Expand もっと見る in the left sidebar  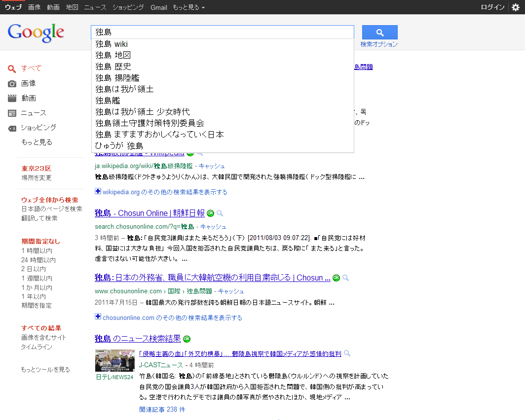[37, 142]
